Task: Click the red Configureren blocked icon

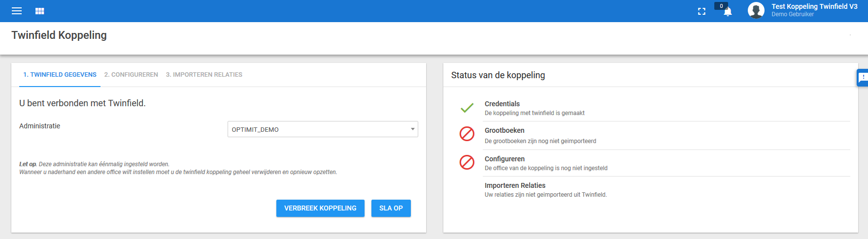Action: [467, 162]
